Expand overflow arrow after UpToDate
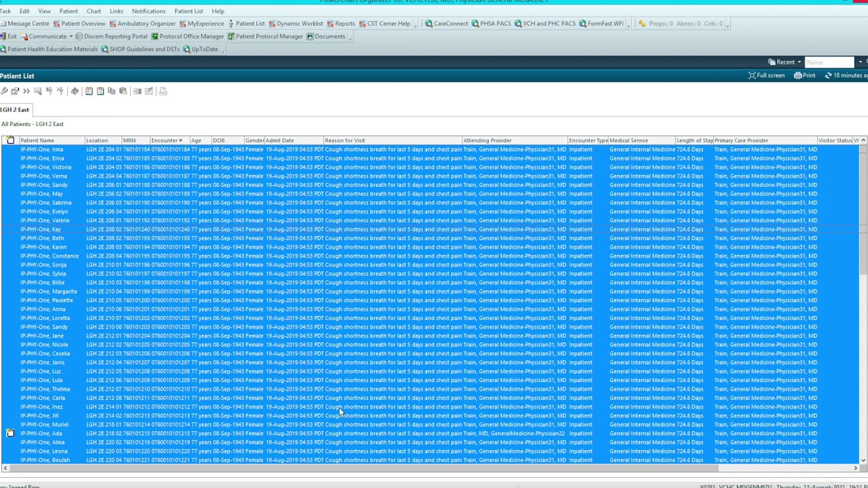Viewport: 868px width, 488px height. click(x=224, y=49)
